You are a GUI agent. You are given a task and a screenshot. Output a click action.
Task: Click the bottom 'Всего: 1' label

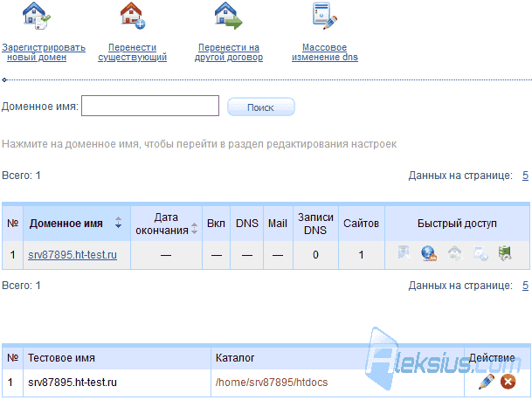(x=21, y=286)
